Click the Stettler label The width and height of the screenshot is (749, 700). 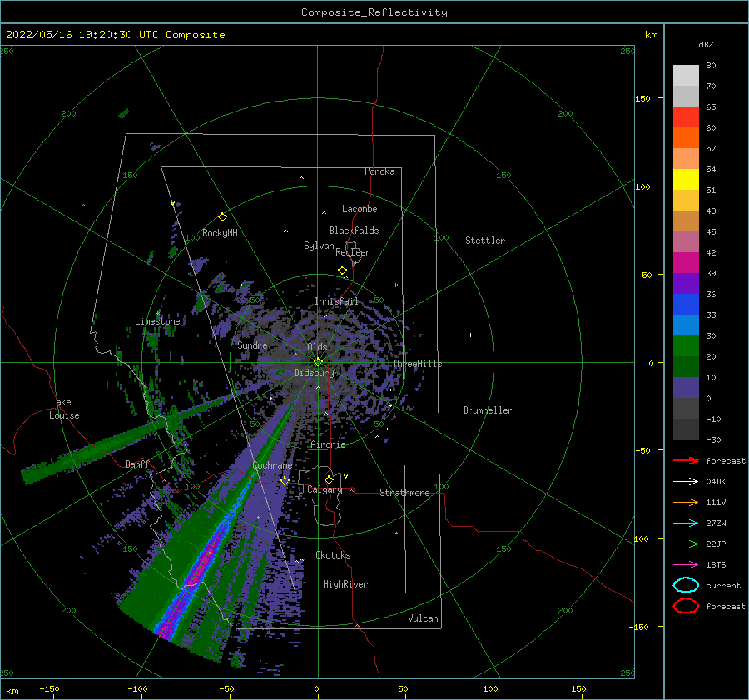[x=485, y=241]
